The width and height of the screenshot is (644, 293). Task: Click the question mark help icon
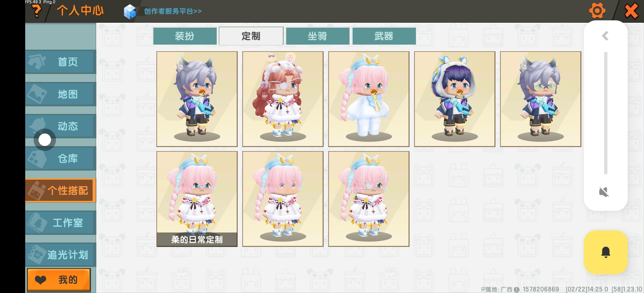click(x=37, y=11)
